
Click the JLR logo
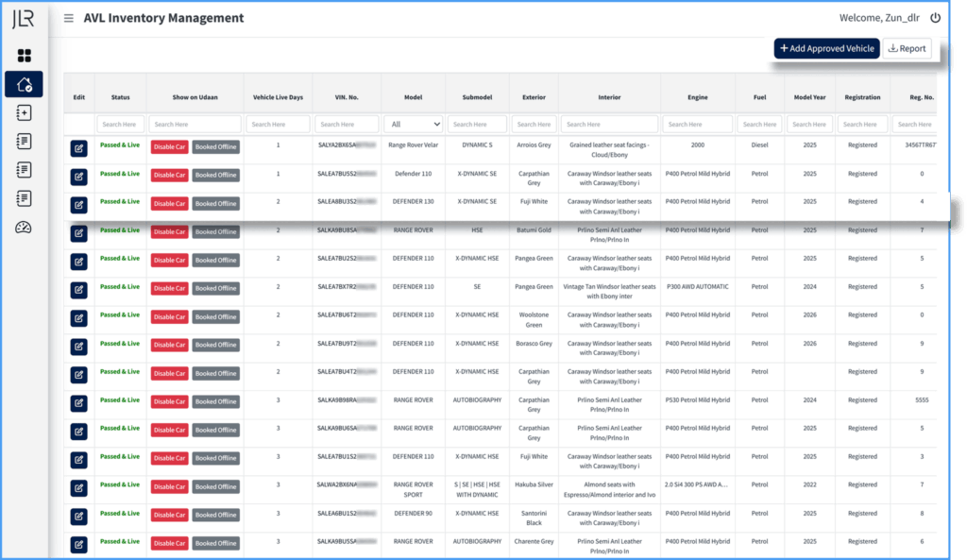click(x=25, y=19)
